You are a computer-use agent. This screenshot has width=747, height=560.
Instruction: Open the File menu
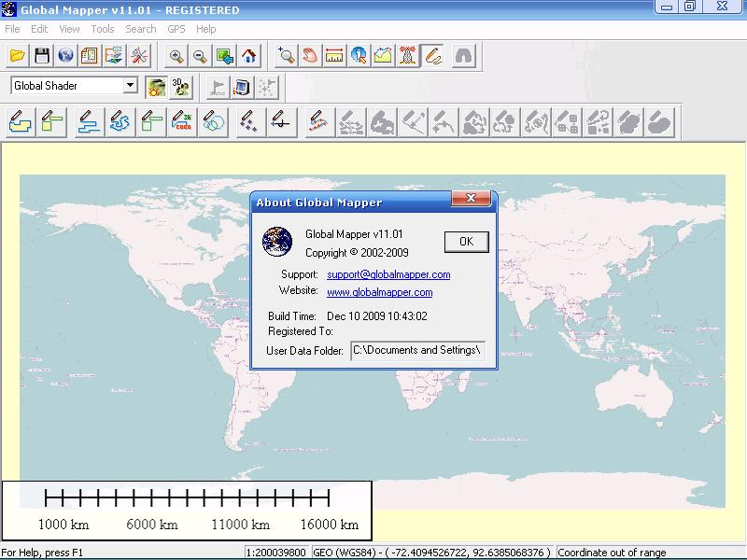(x=12, y=29)
